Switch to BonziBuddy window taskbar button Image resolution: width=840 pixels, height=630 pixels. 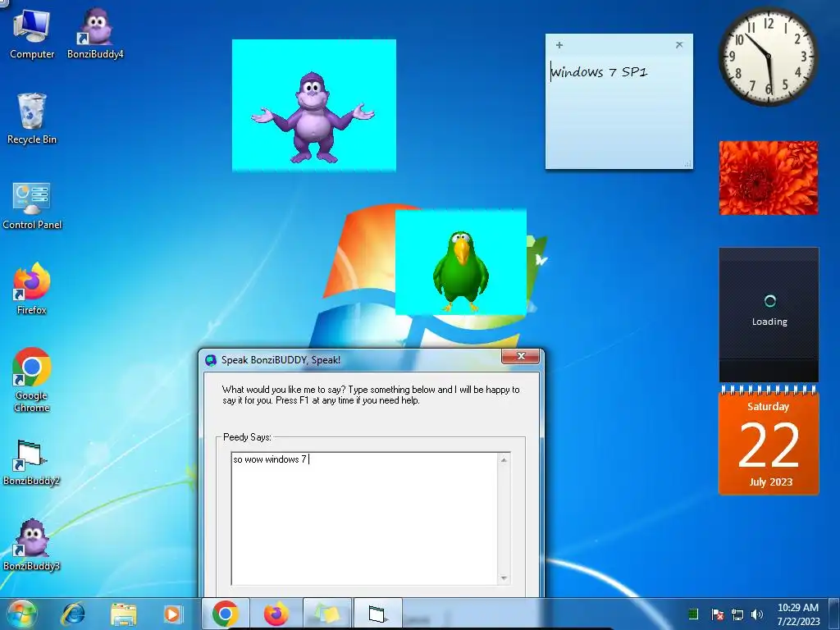[x=377, y=614]
